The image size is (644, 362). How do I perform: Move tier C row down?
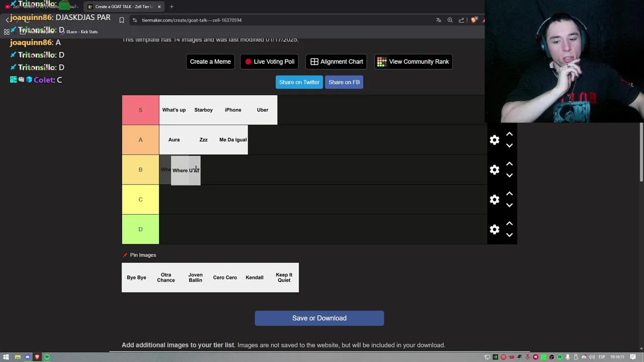click(x=509, y=205)
